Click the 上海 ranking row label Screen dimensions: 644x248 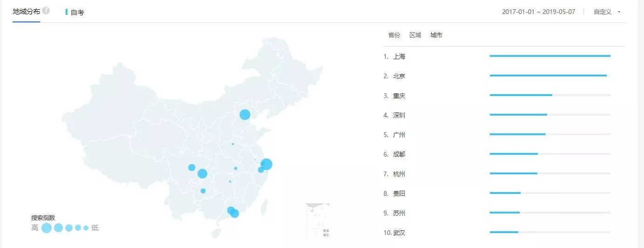click(399, 56)
